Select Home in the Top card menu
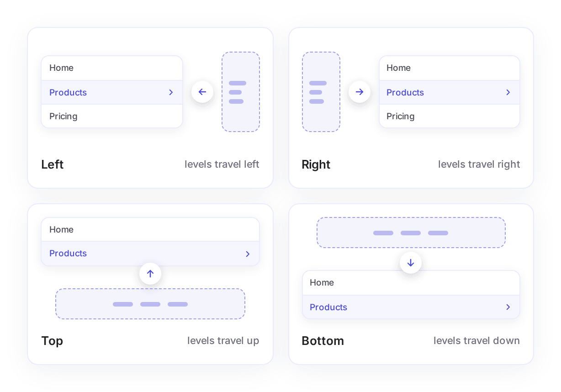 [150, 229]
